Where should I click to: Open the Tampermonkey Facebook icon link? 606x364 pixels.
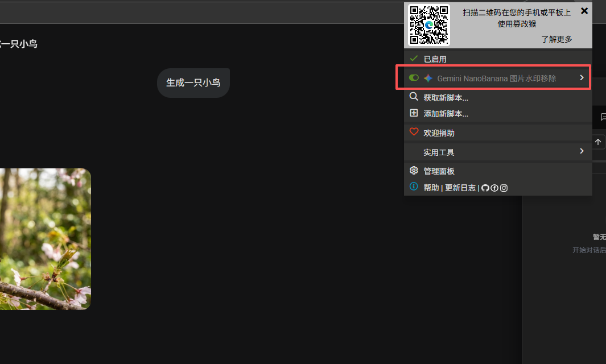(x=494, y=188)
